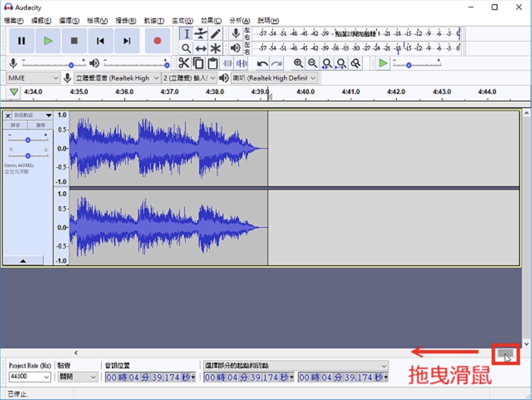
Task: Click the vertical scrollbar up arrow
Action: (527, 113)
